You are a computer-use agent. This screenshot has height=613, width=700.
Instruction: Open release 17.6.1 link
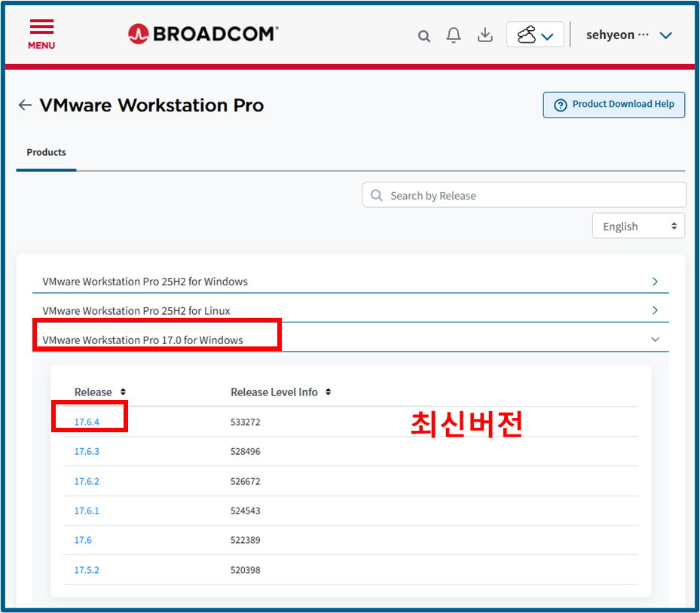pos(87,511)
